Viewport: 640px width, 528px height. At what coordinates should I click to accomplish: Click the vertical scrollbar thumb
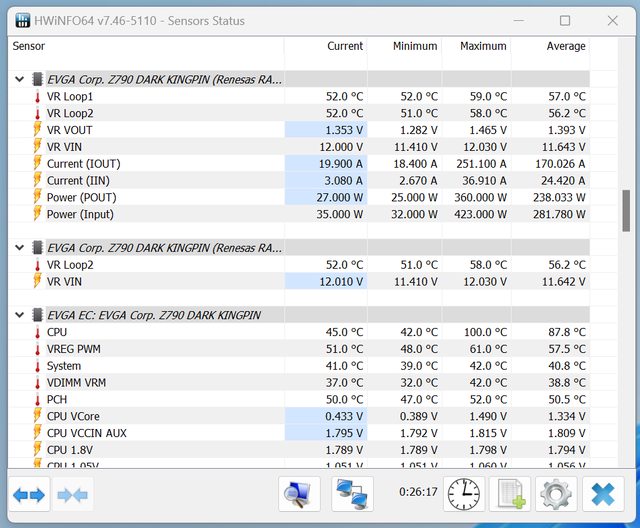626,210
